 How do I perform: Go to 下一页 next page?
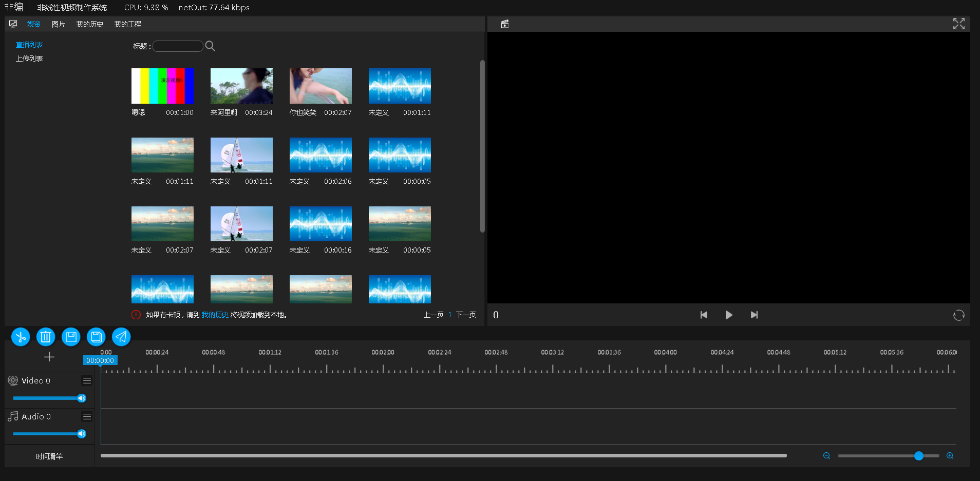click(466, 315)
